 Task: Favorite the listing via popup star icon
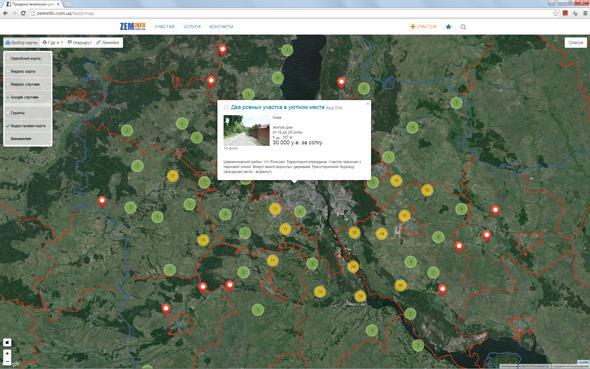click(226, 108)
